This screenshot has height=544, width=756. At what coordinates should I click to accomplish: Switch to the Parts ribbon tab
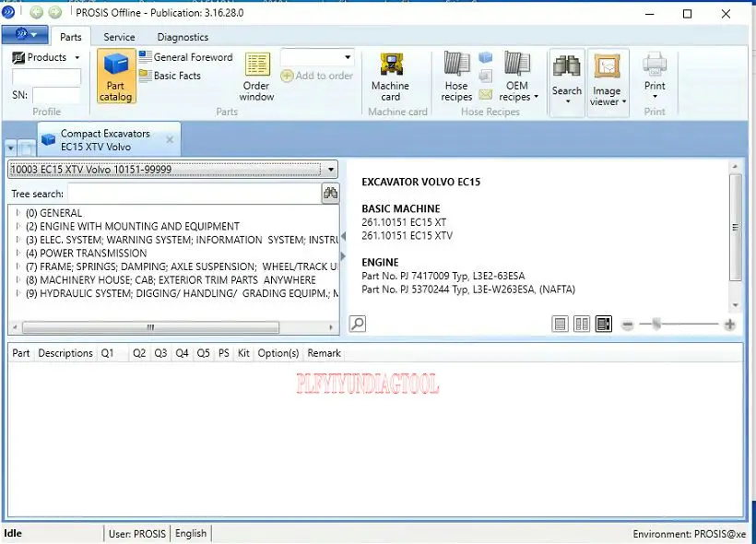click(71, 37)
